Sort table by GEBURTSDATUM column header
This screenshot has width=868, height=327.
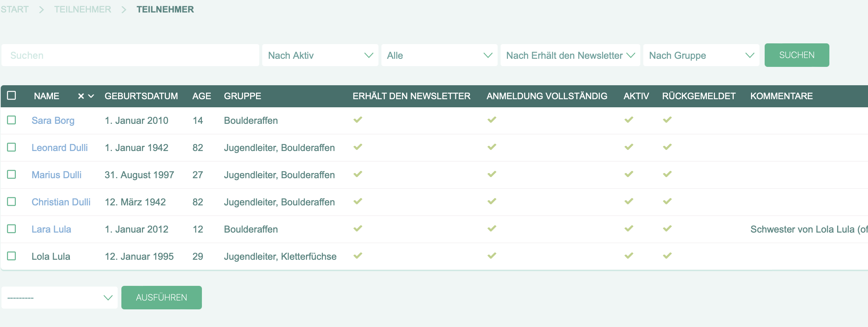click(x=141, y=96)
